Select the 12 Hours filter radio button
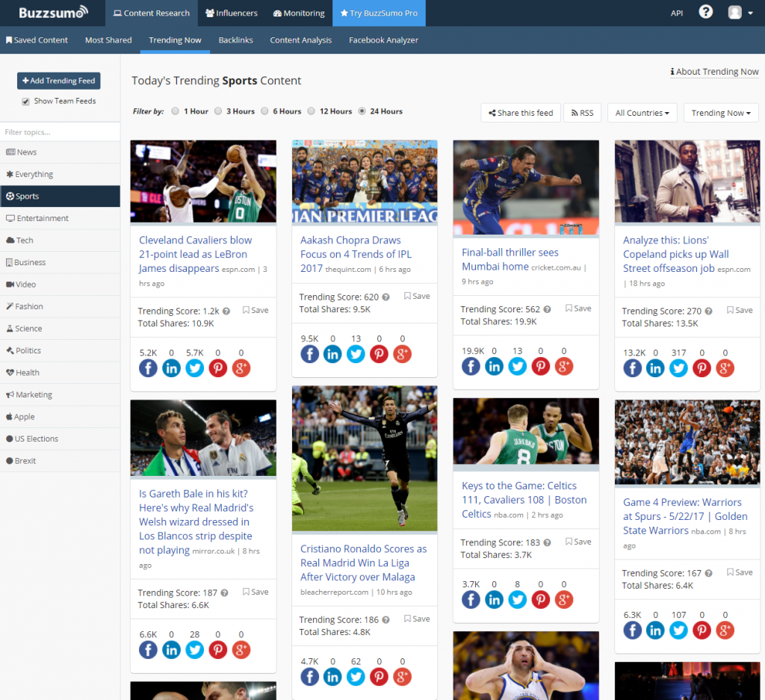The height and width of the screenshot is (700, 765). pyautogui.click(x=312, y=111)
